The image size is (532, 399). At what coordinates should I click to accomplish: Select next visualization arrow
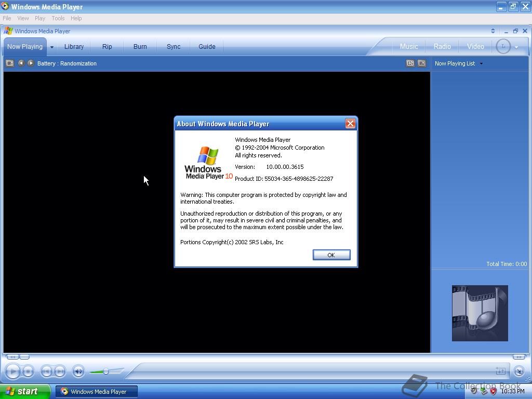point(31,63)
